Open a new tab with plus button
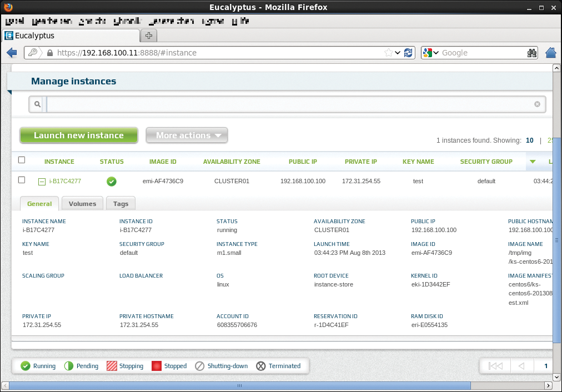This screenshot has width=562, height=392. click(149, 36)
